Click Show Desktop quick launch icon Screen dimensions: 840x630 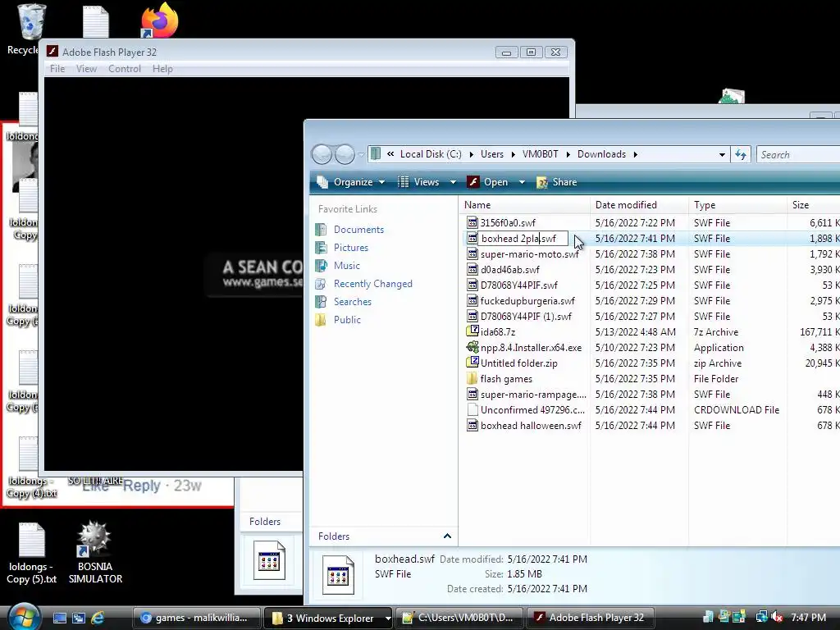tap(60, 618)
